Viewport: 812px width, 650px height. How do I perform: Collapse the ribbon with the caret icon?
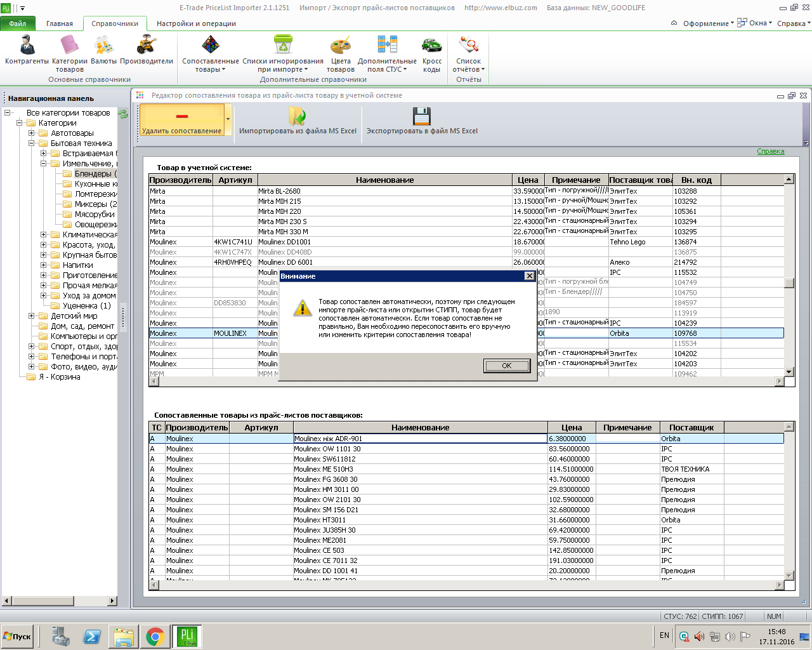click(x=674, y=23)
